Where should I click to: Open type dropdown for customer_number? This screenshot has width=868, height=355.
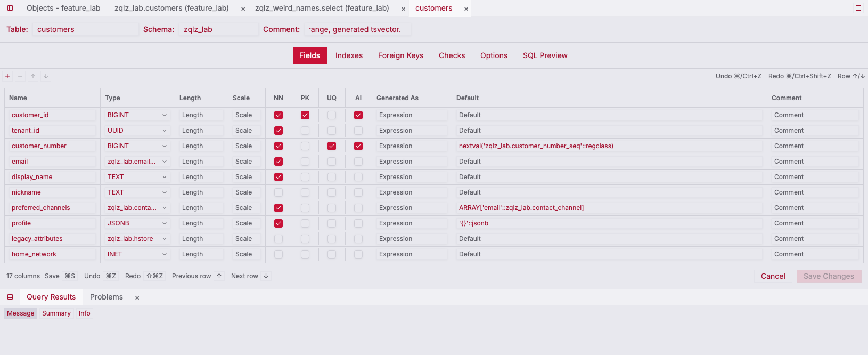tap(137, 146)
